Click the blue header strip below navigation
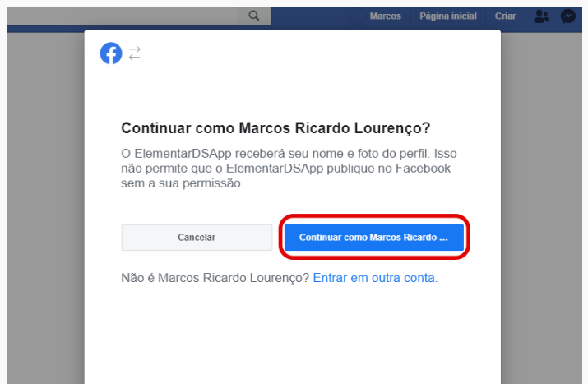Screen dimensions: 588x384 45,29
